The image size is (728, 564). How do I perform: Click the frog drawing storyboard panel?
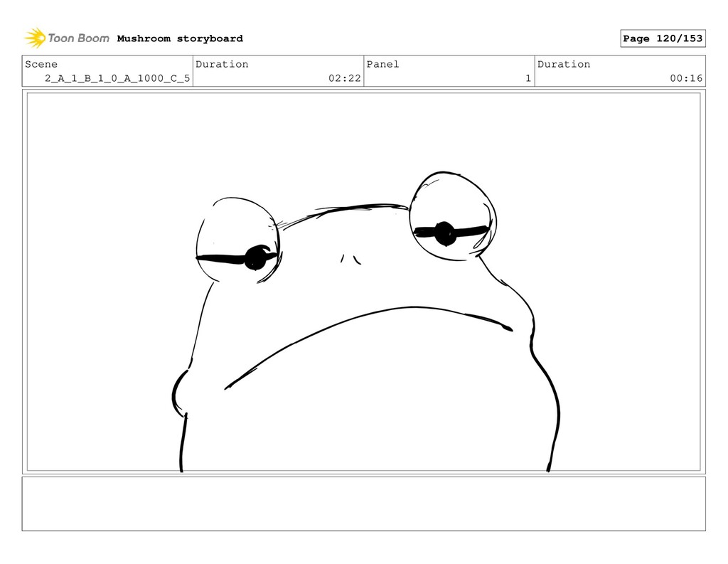(363, 282)
